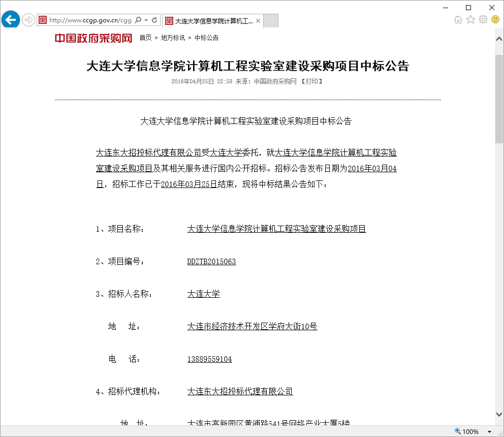Click the zoom magnifier icon in status bar

tap(458, 431)
